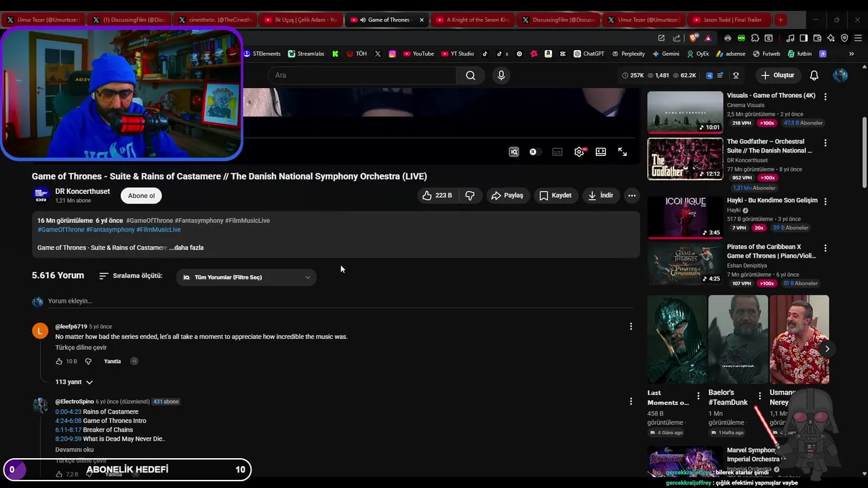This screenshot has height=488, width=868.
Task: Save video with Kaydet button
Action: click(x=555, y=195)
